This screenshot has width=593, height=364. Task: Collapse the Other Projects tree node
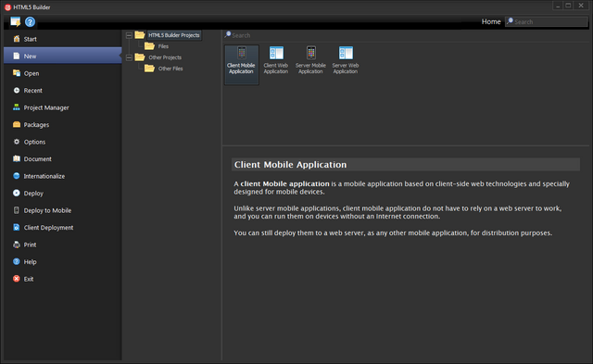pyautogui.click(x=129, y=57)
